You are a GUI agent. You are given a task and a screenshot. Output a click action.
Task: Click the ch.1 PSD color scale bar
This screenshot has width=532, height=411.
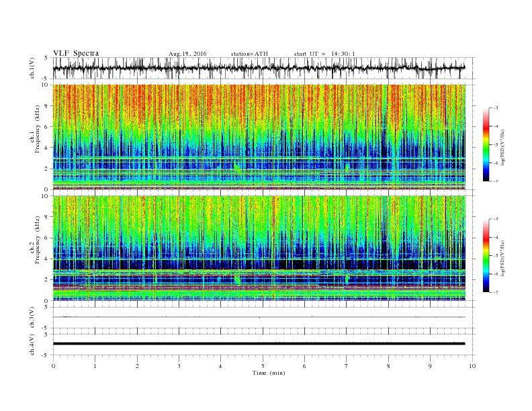click(x=486, y=145)
